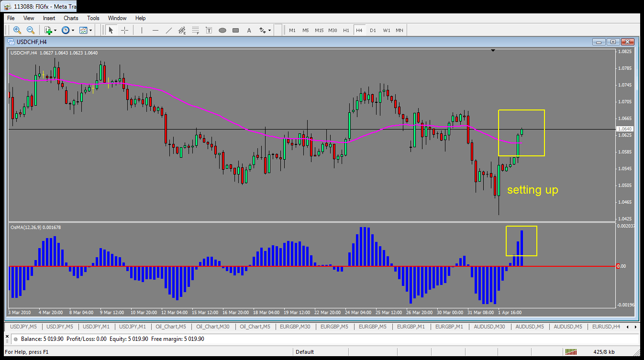Click the 1.0640 current price label

coord(625,129)
